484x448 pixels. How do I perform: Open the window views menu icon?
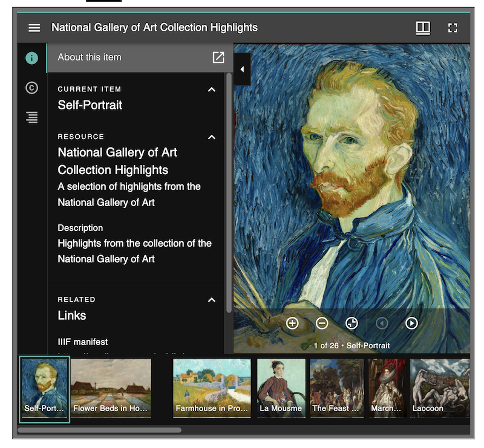(x=423, y=27)
